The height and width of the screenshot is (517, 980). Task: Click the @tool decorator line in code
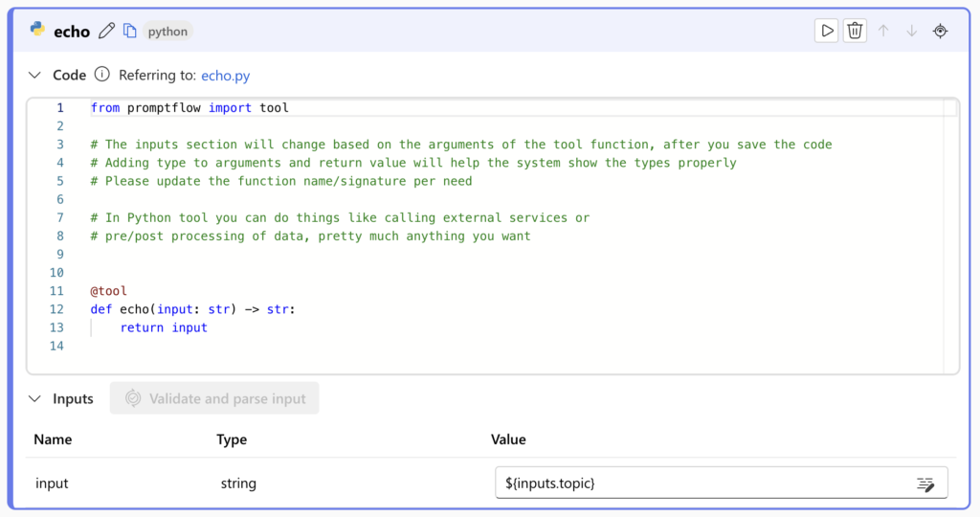[x=109, y=291]
